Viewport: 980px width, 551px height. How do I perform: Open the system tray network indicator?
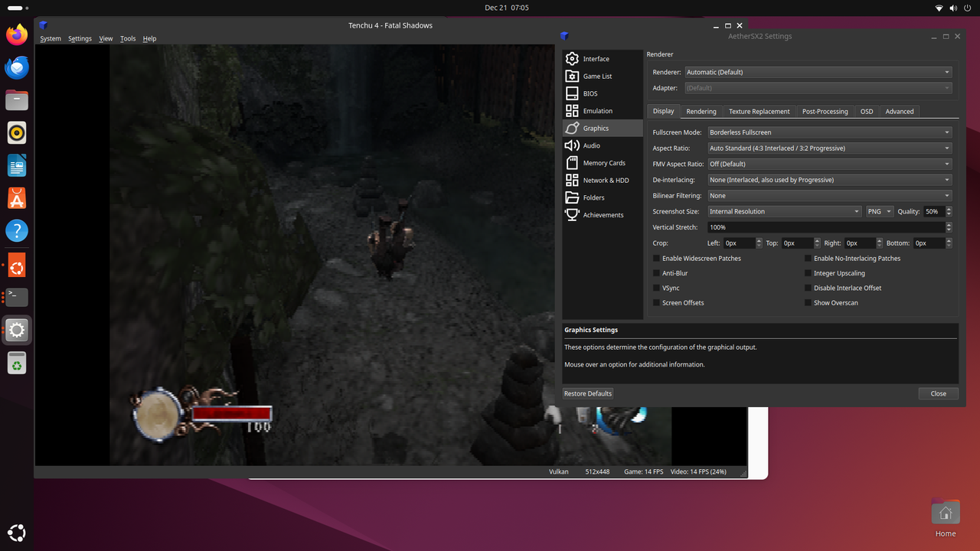(x=939, y=8)
